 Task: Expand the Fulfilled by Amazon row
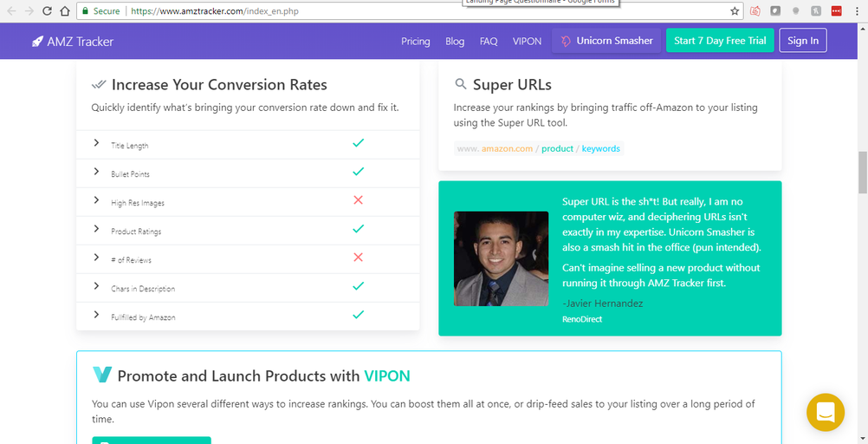[x=96, y=315]
